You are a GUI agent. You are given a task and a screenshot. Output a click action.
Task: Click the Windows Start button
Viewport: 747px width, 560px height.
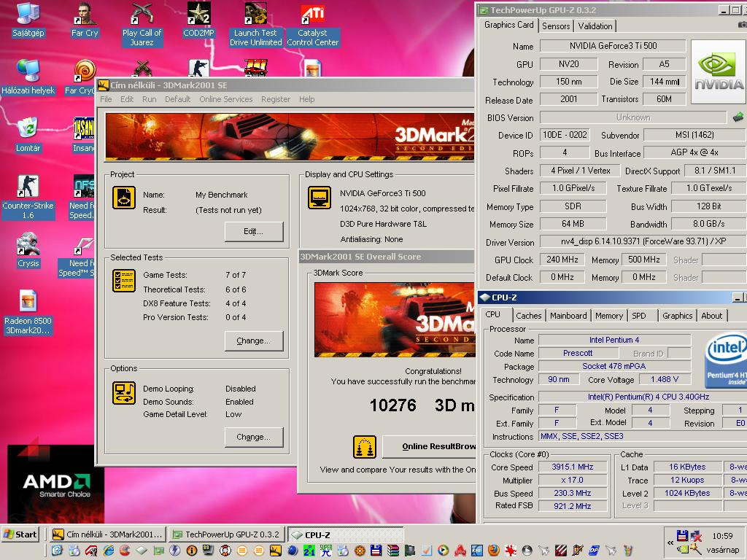20,534
